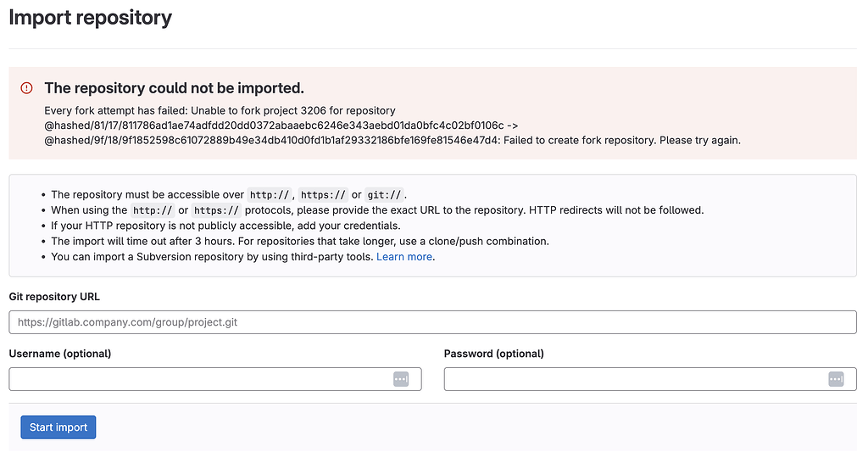868x452 pixels.
Task: Click the credential manager icon in Password field
Action: (x=836, y=379)
